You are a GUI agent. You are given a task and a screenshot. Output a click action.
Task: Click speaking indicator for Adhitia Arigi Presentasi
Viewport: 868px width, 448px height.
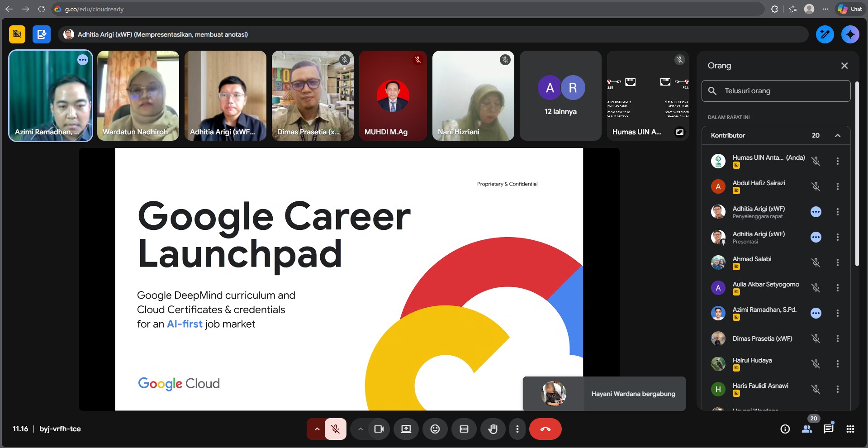[816, 237]
